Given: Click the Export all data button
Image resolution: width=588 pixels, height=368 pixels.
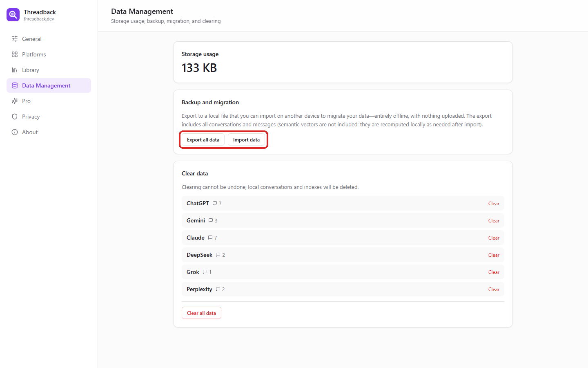Looking at the screenshot, I should pyautogui.click(x=203, y=140).
